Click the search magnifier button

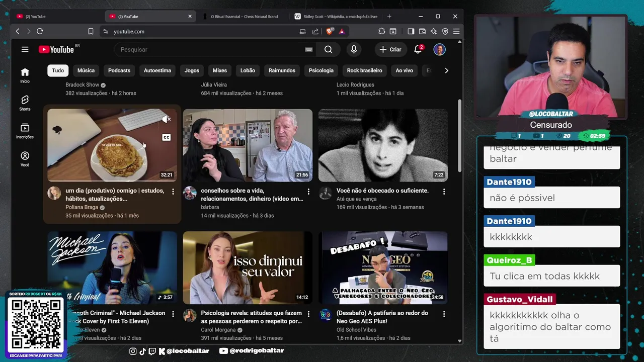(328, 49)
